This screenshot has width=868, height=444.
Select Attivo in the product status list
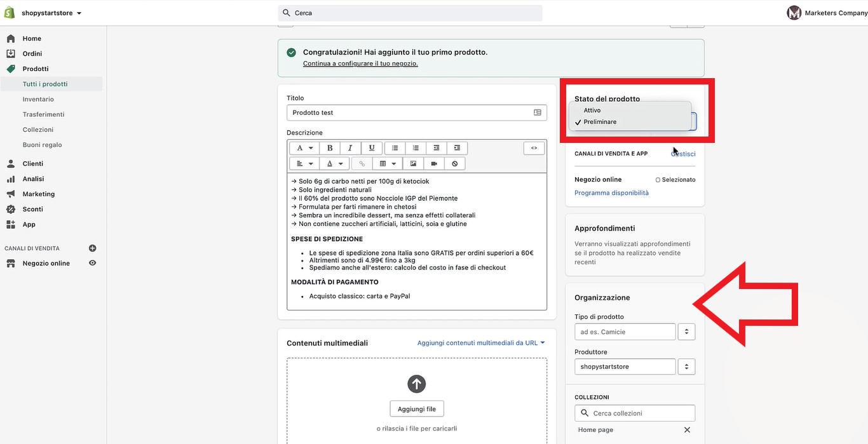pos(592,111)
